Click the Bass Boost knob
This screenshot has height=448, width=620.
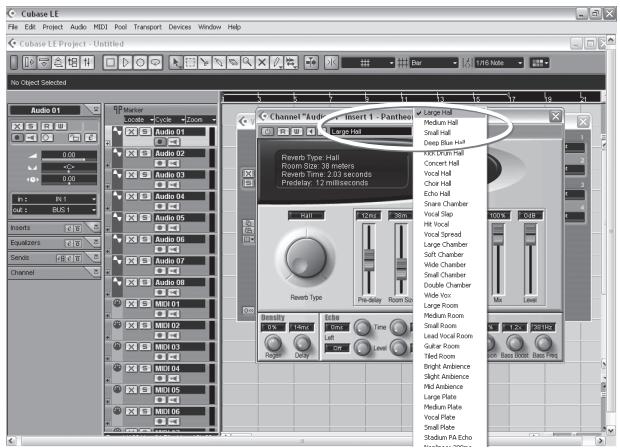pyautogui.click(x=515, y=343)
